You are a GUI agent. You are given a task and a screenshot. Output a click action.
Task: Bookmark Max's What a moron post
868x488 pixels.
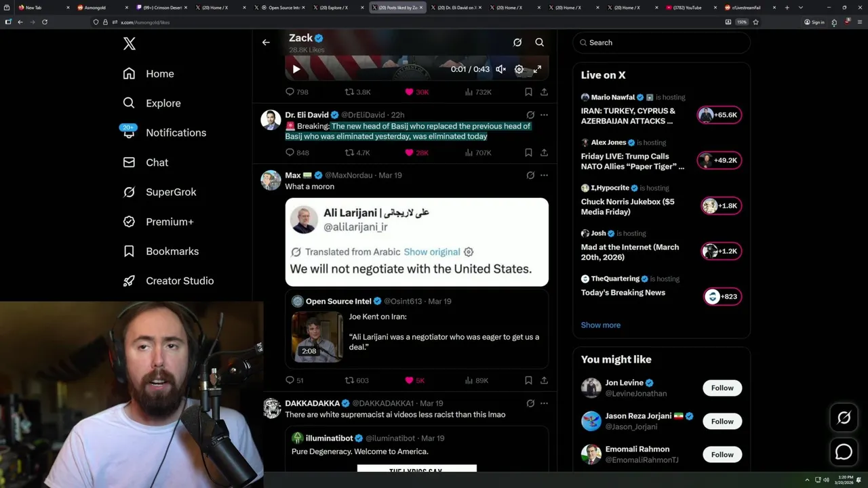[x=528, y=381]
